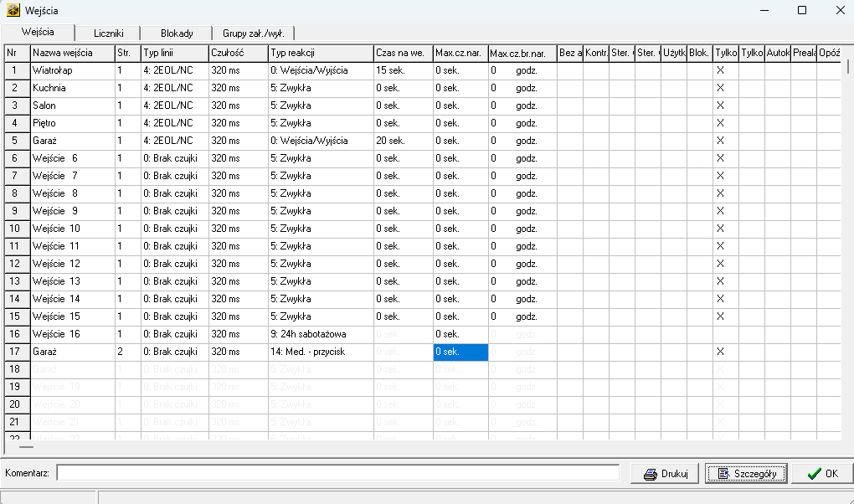The height and width of the screenshot is (504, 854).
Task: Click the highlighted '0 sek.' cell in row 17
Action: tap(460, 352)
